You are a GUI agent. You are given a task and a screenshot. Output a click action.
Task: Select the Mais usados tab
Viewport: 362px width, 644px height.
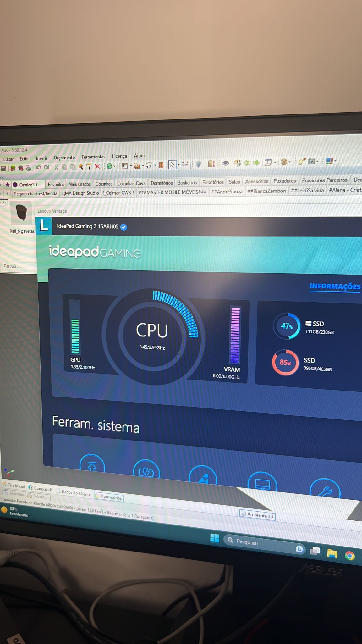click(x=80, y=184)
